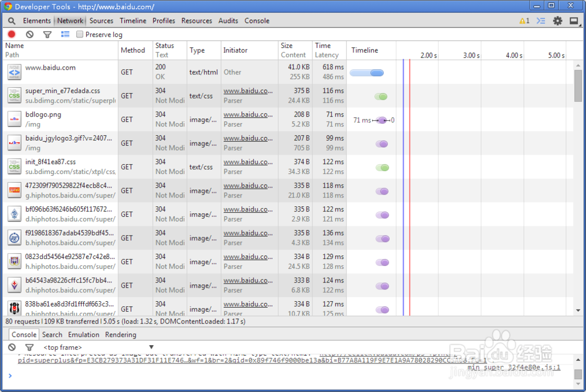
Task: Select the www.baidu.com request name
Action: pyautogui.click(x=50, y=67)
